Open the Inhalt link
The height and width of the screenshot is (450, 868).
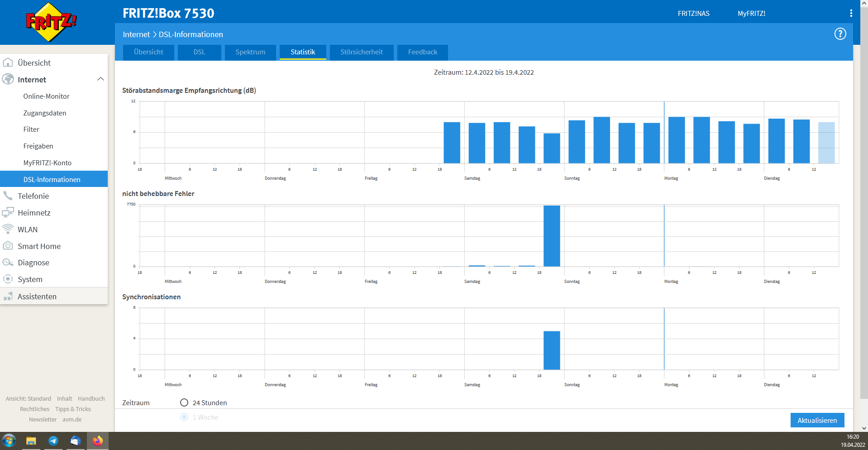(x=64, y=398)
